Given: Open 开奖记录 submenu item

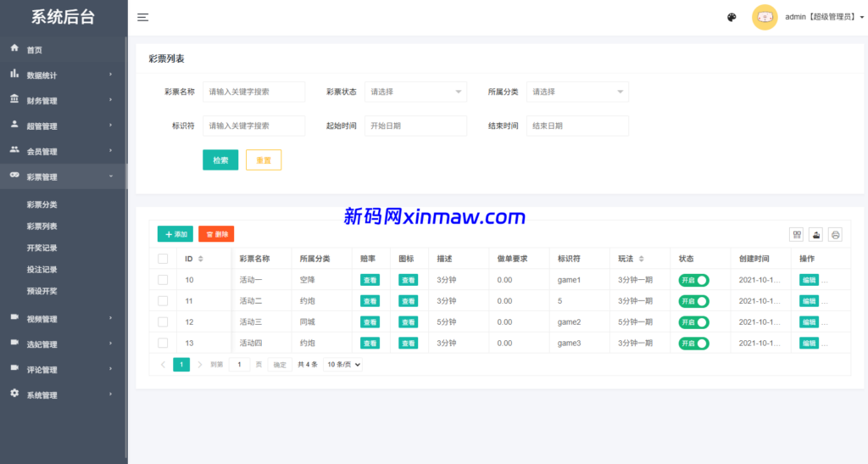Looking at the screenshot, I should pos(42,248).
